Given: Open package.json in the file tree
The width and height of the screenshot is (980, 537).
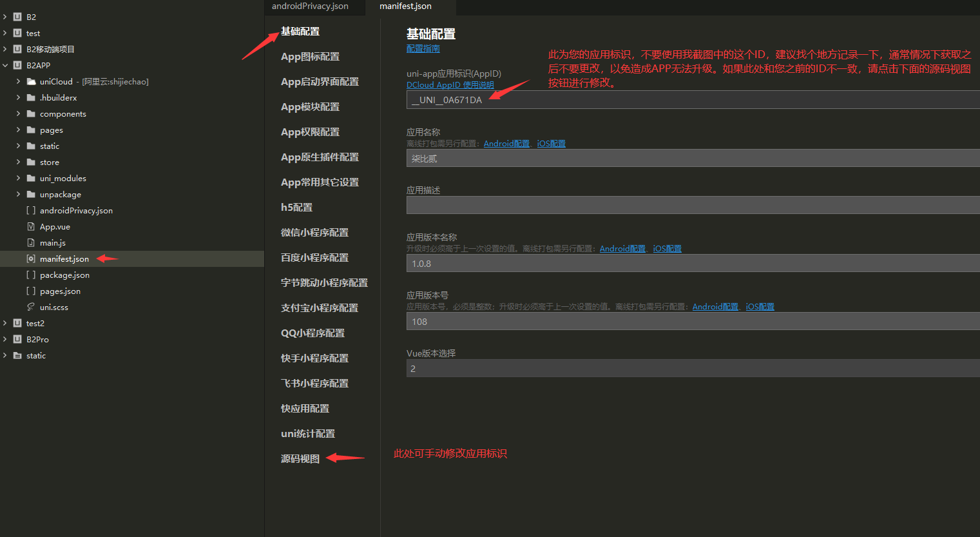Looking at the screenshot, I should coord(64,275).
